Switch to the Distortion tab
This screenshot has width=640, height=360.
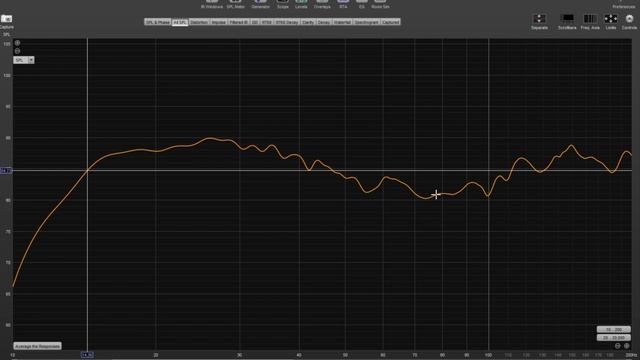(x=199, y=22)
